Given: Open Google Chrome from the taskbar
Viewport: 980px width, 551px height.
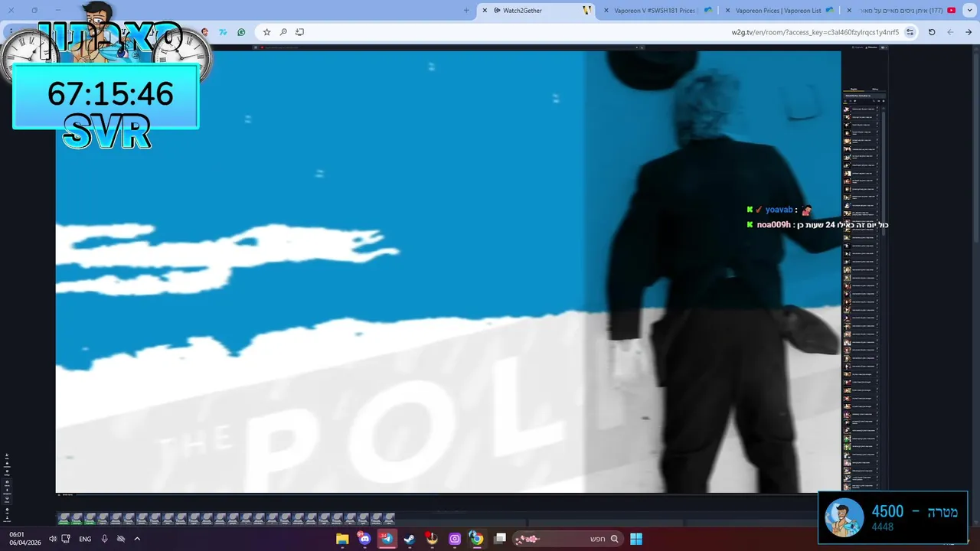Looking at the screenshot, I should tap(476, 539).
